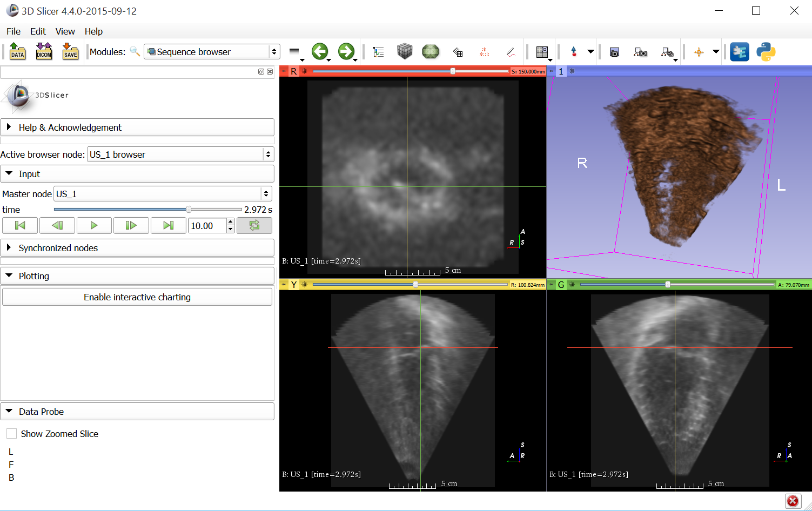The height and width of the screenshot is (511, 812).
Task: Toggle the pin icon on the Red slice view
Action: tap(284, 71)
